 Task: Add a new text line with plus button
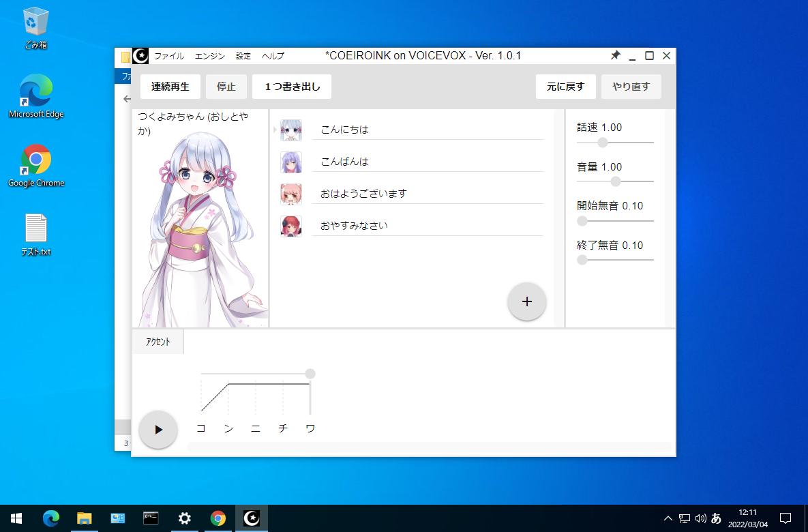526,301
